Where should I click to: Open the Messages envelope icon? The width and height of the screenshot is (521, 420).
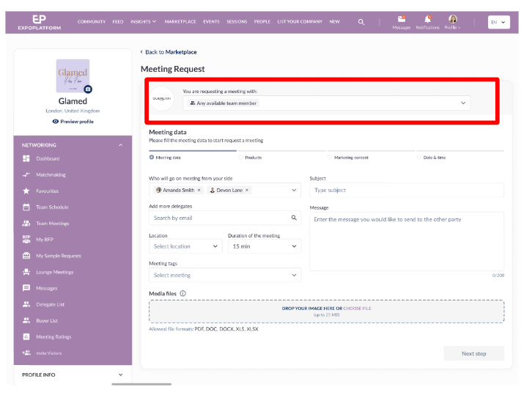pyautogui.click(x=402, y=18)
